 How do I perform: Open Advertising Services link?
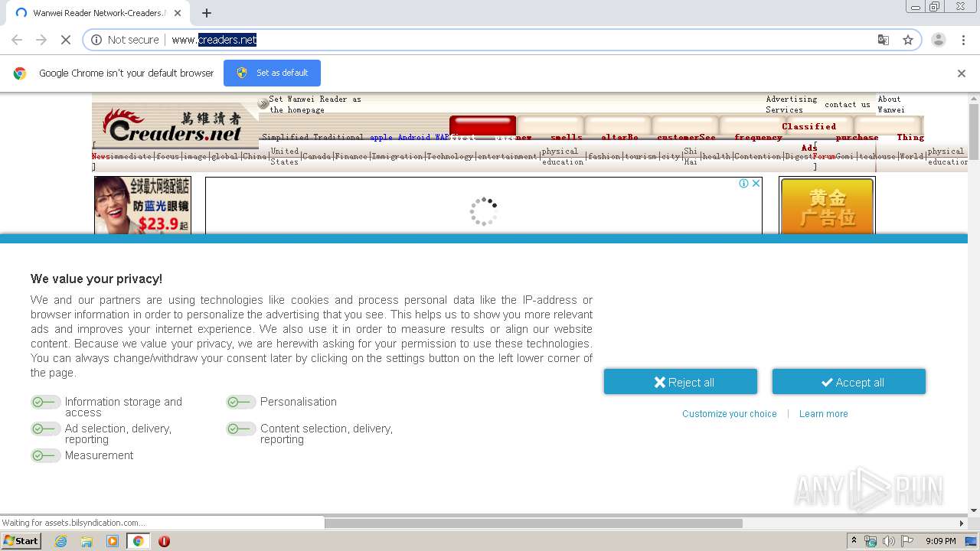coord(791,104)
